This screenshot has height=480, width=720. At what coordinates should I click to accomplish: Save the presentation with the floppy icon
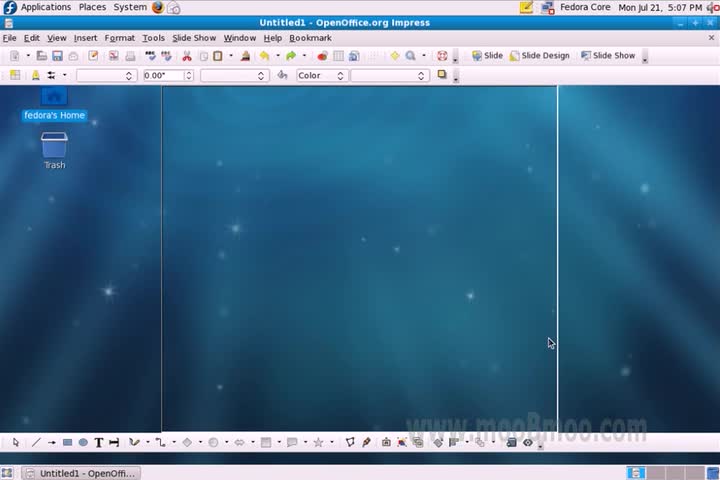(x=57, y=56)
